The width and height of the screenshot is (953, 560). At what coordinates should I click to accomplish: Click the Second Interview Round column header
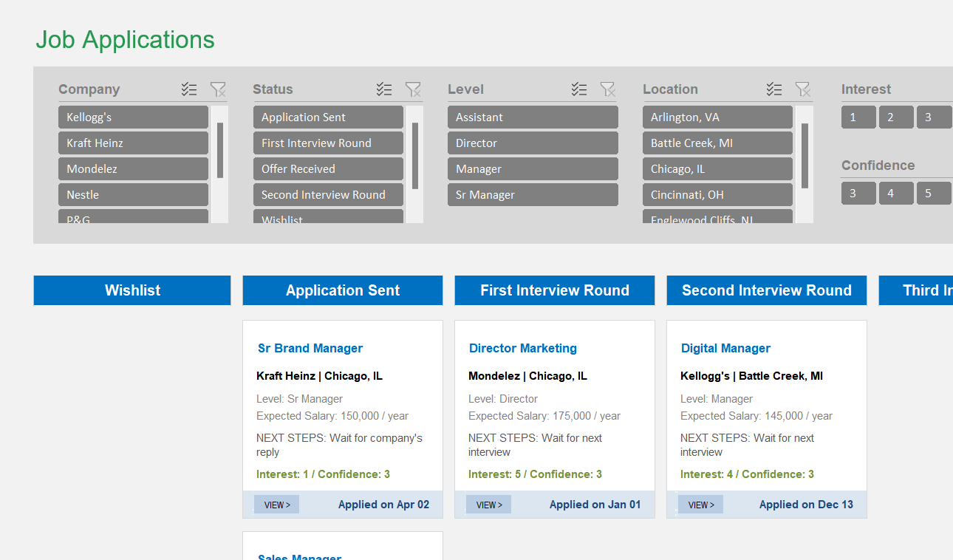click(x=766, y=290)
